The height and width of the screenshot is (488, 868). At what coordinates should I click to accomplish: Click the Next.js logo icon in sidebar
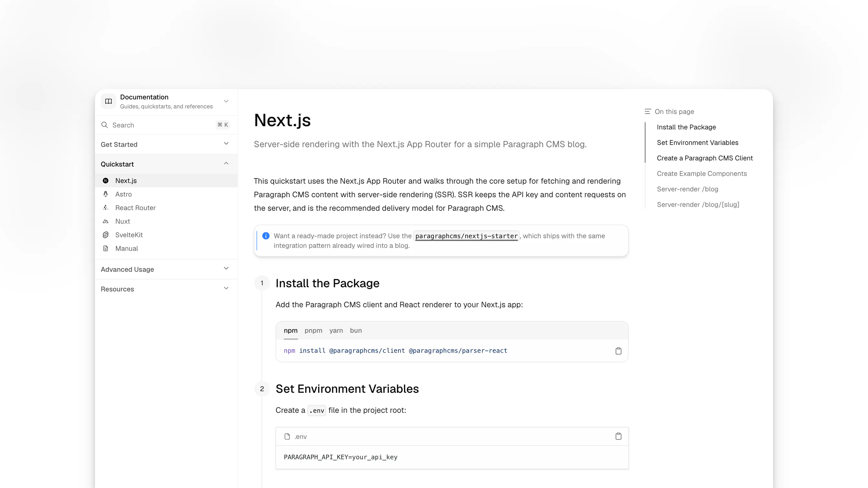click(x=106, y=180)
